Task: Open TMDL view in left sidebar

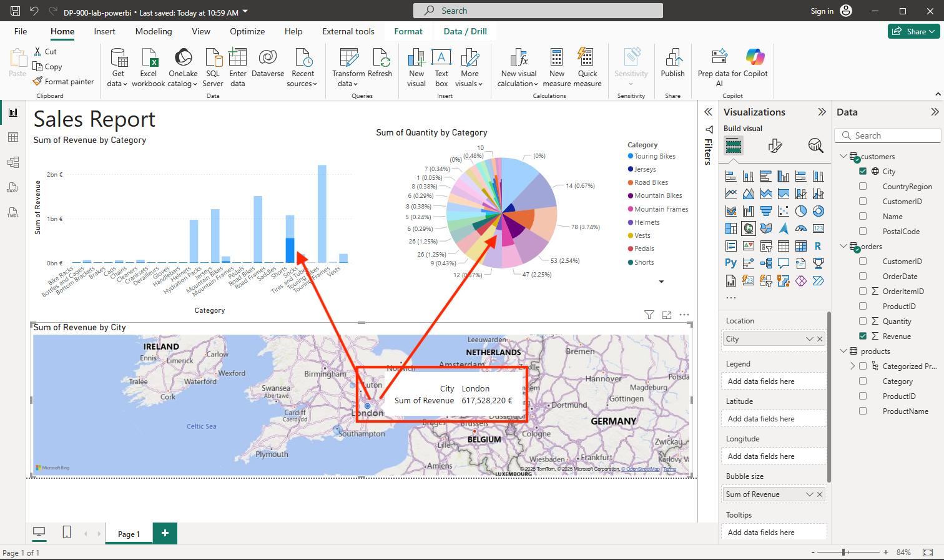Action: coord(13,212)
